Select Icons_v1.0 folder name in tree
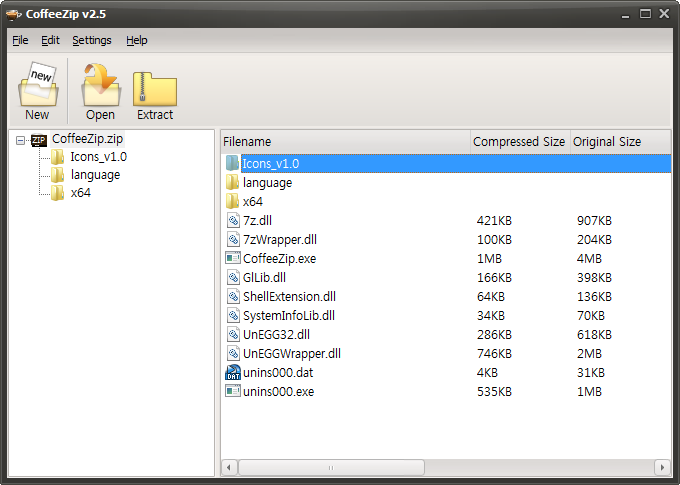This screenshot has height=485, width=680. [99, 157]
